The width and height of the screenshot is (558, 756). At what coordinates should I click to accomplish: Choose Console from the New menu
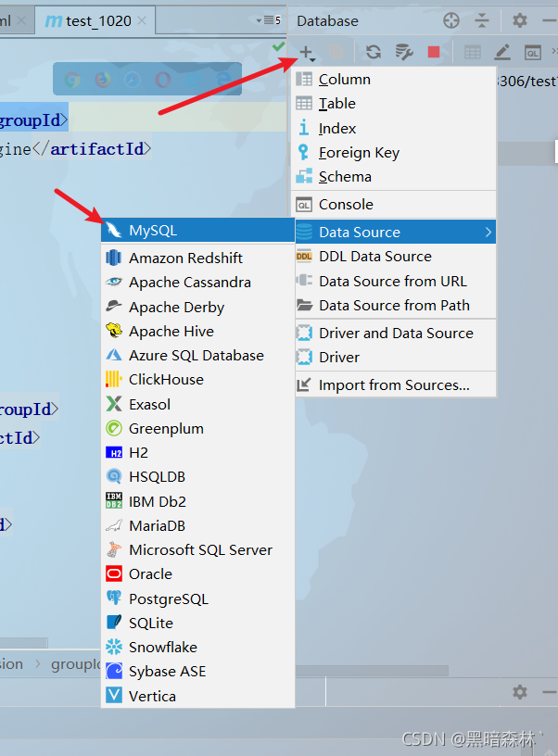coord(395,205)
